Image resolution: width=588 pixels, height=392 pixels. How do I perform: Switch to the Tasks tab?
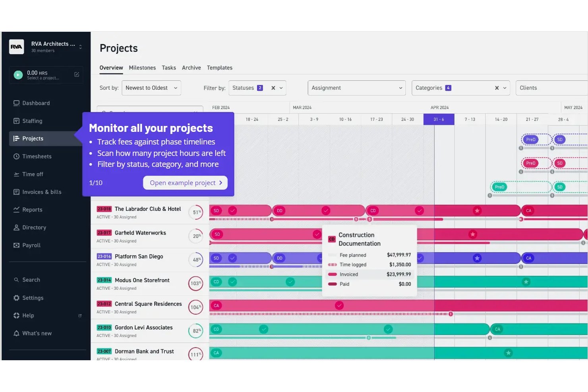[169, 68]
